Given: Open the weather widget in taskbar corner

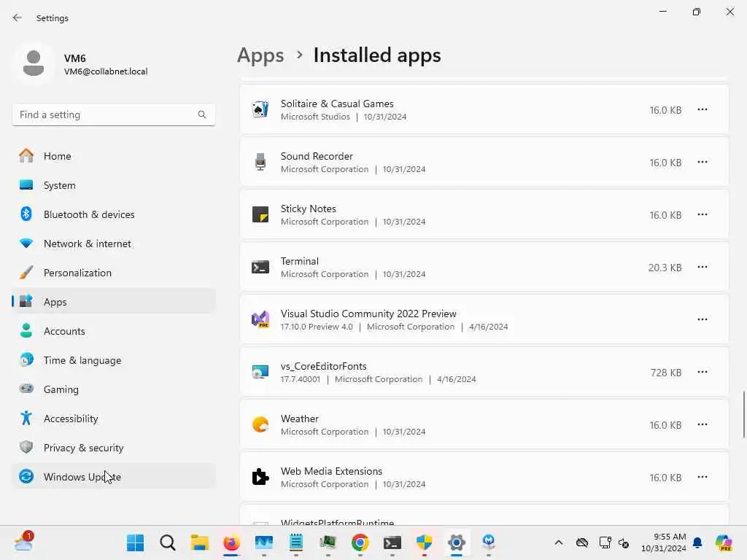Looking at the screenshot, I should point(24,542).
